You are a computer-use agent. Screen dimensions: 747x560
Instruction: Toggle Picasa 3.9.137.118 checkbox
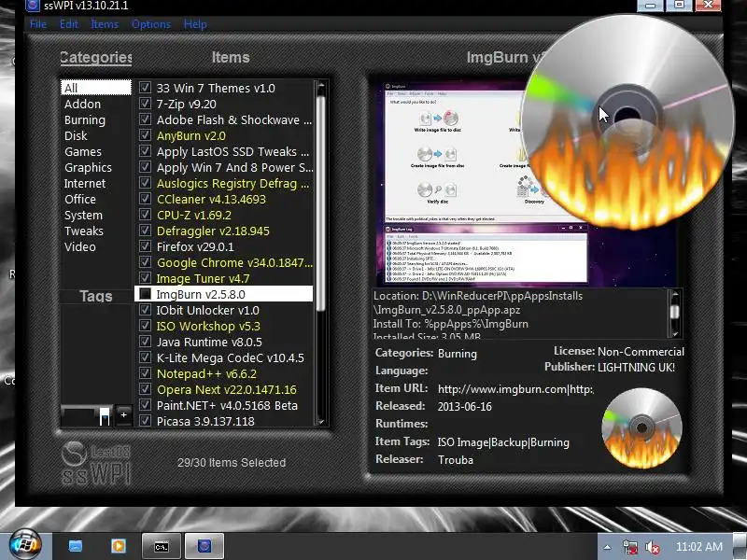pyautogui.click(x=146, y=421)
